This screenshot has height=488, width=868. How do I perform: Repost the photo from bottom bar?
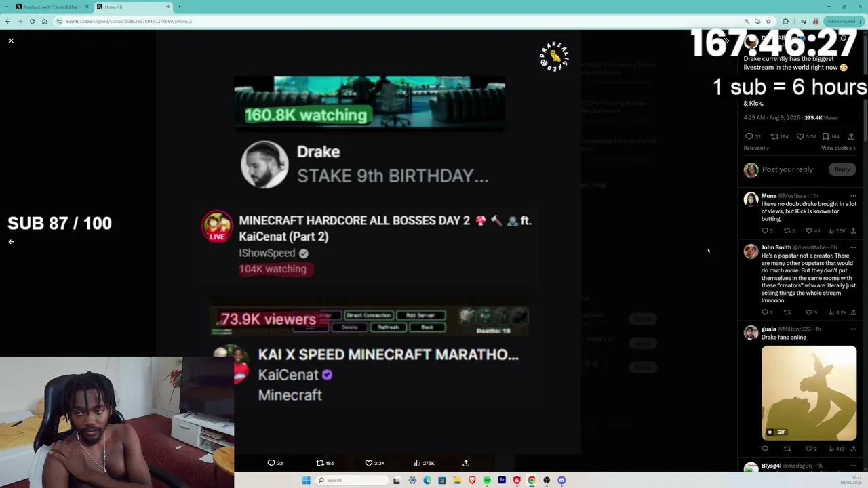325,463
